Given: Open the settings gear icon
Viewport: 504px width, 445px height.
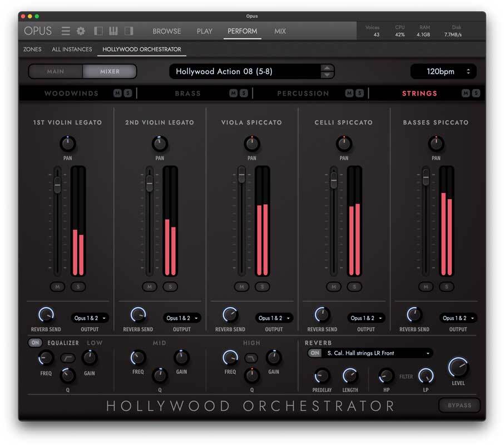Looking at the screenshot, I should tap(81, 31).
